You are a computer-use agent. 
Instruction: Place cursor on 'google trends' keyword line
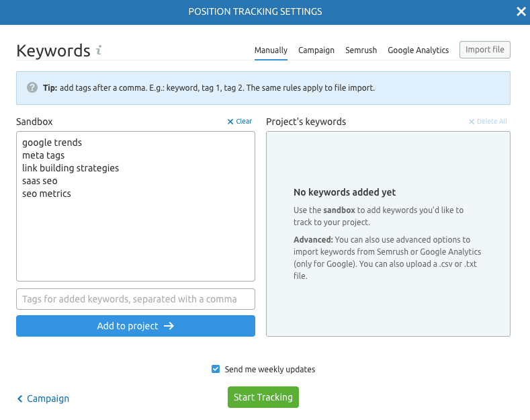pos(52,142)
